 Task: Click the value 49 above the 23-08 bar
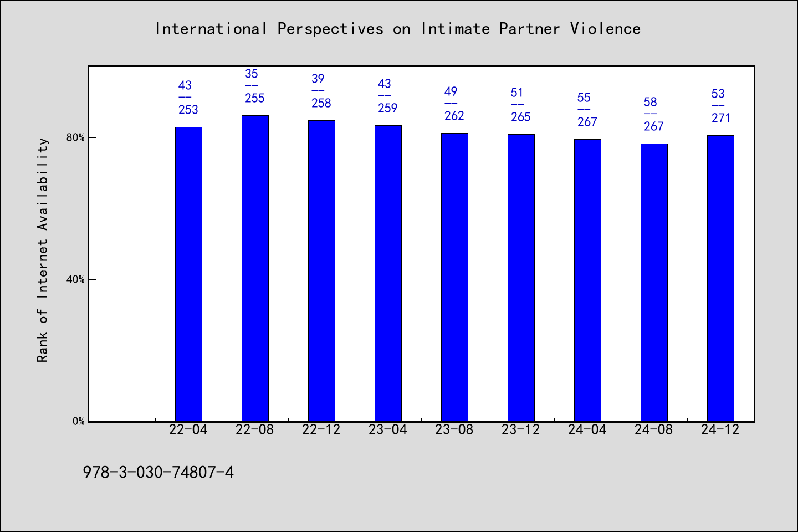(x=451, y=91)
